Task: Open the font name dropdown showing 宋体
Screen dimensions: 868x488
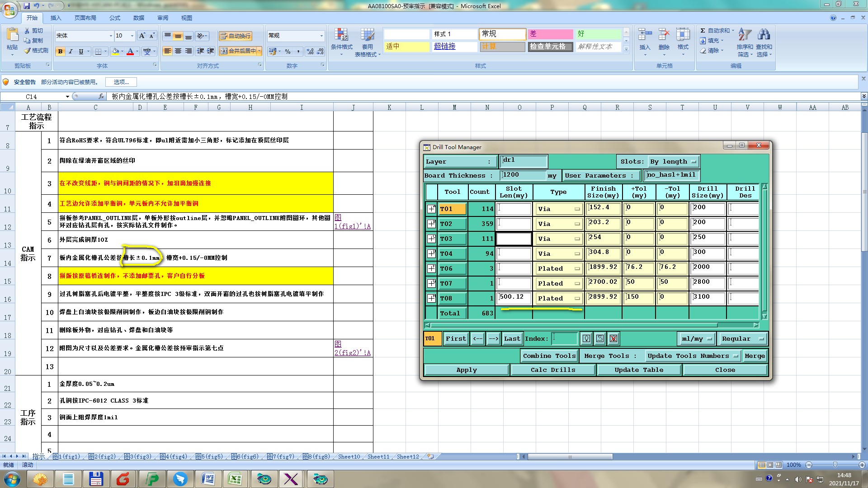Action: click(111, 36)
